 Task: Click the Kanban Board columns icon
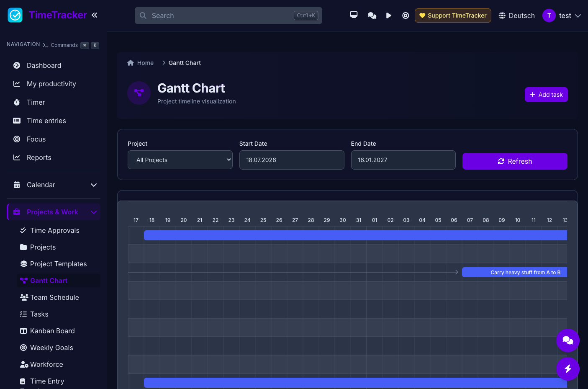pyautogui.click(x=23, y=331)
